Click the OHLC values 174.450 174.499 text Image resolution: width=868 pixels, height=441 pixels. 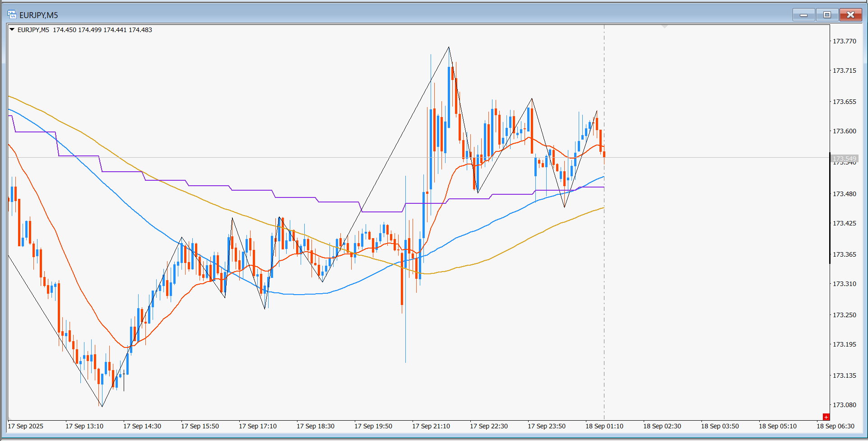(x=77, y=30)
